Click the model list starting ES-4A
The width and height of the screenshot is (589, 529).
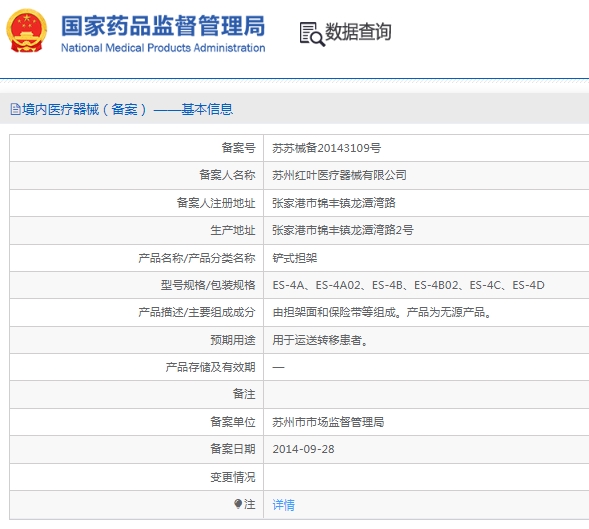point(408,285)
